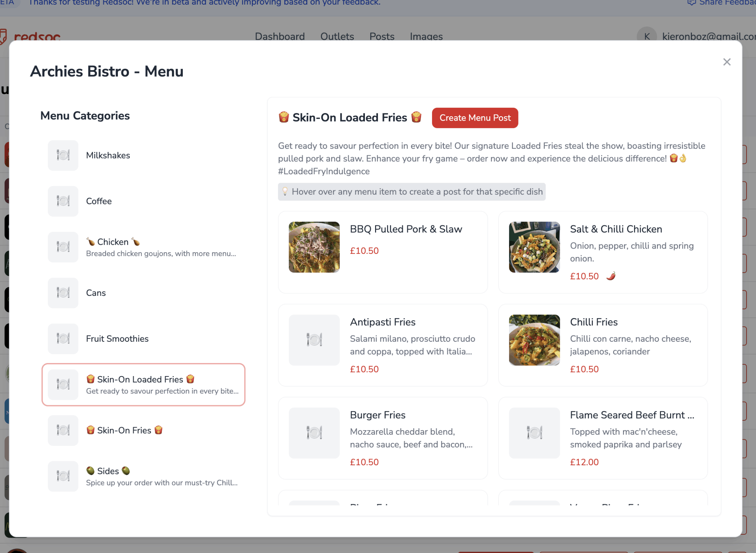This screenshot has height=553, width=756.
Task: Open the BBQ Pulled Pork & Slaw photo
Action: tap(313, 247)
